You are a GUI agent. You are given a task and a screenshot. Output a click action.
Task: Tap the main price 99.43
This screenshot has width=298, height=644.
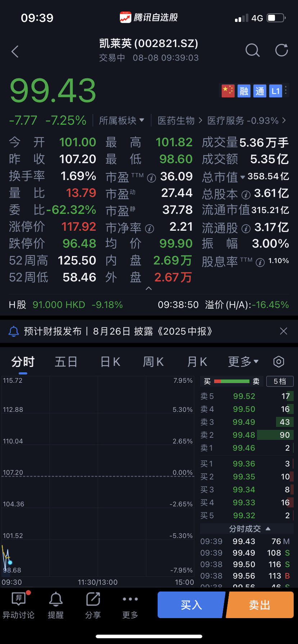coord(53,91)
